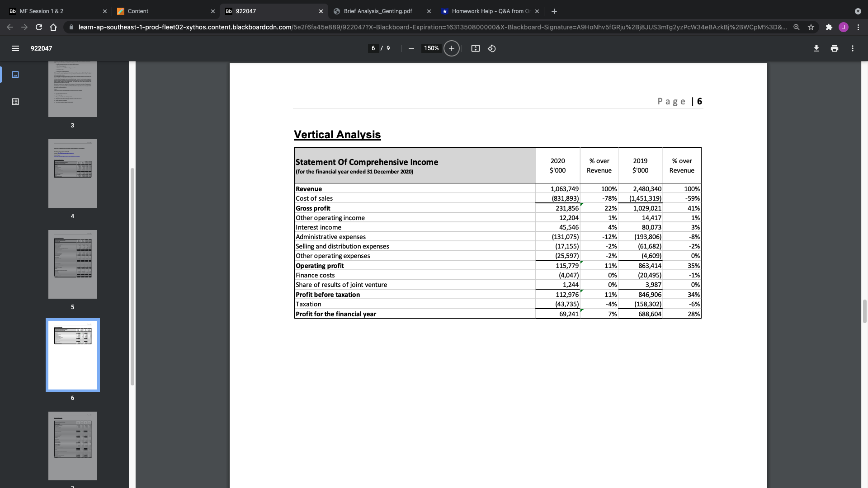Screen dimensions: 868x488
Task: Click the zoom out minus icon
Action: (x=411, y=48)
